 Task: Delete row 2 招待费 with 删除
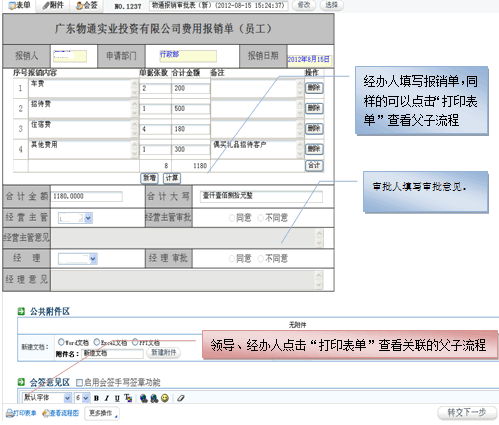click(x=314, y=108)
